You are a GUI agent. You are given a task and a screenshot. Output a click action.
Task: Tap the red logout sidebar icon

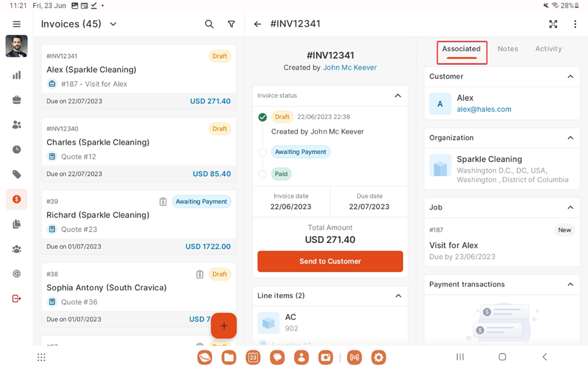pyautogui.click(x=17, y=299)
